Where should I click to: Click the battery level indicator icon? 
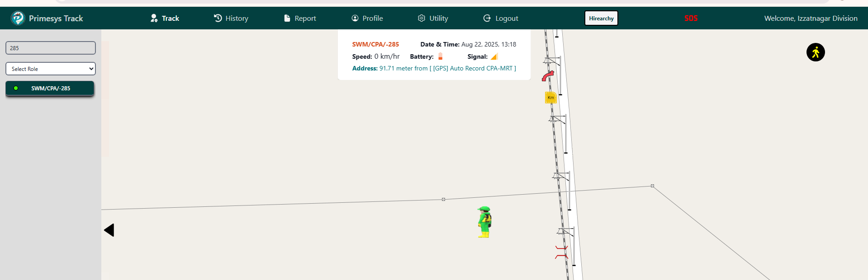pos(440,56)
